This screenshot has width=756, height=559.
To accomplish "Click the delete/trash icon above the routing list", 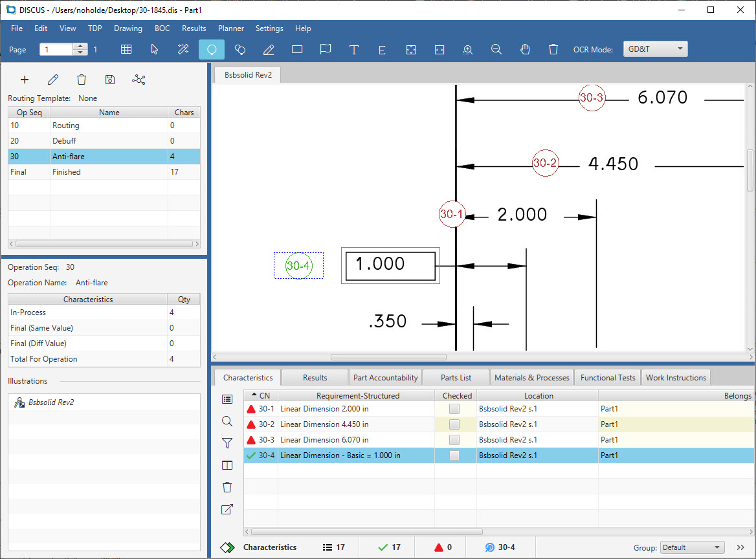I will [81, 79].
